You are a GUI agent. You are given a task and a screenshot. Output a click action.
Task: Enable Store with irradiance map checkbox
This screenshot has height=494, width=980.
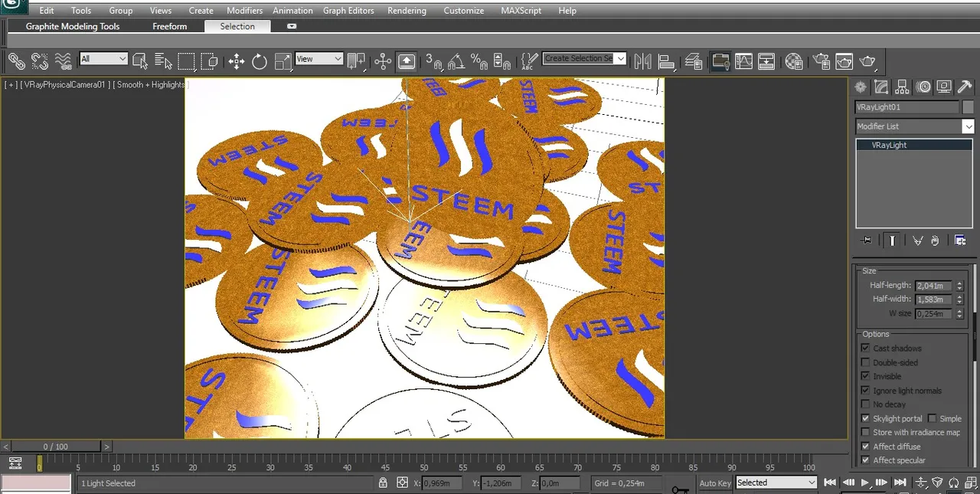(x=866, y=432)
